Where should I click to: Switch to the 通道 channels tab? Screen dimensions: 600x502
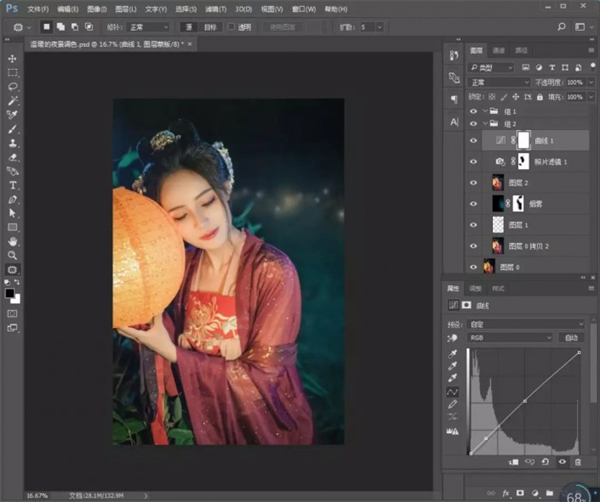click(499, 49)
